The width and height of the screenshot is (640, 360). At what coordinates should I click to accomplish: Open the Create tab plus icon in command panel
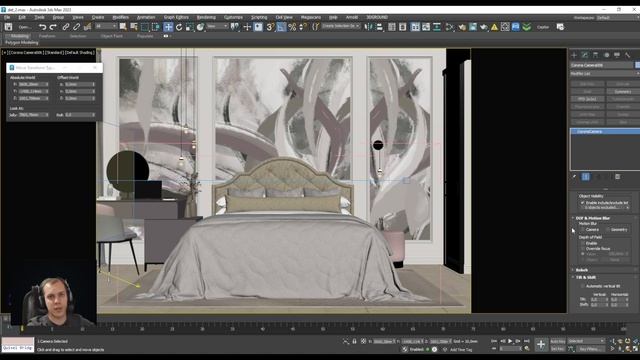(574, 55)
